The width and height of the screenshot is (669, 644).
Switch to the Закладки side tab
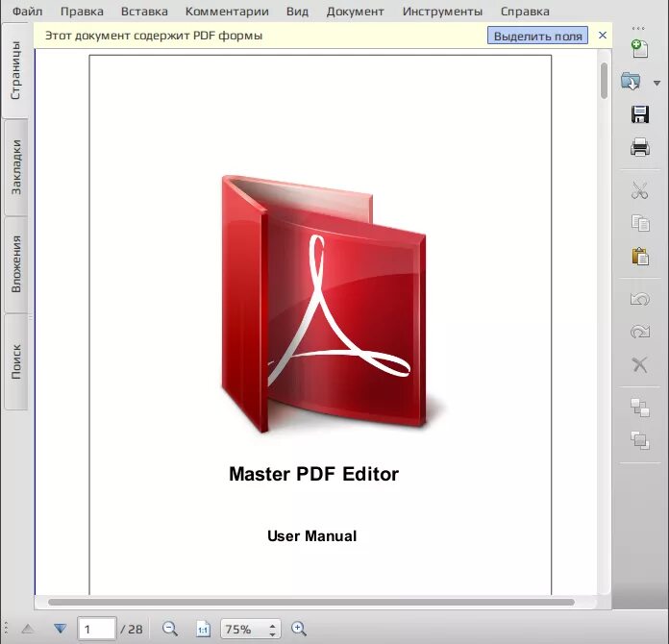15,167
